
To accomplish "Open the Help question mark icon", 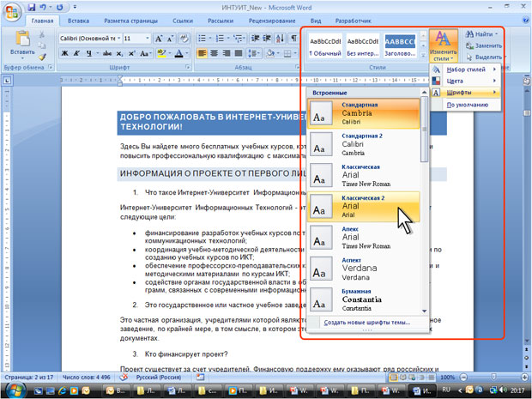I will click(x=525, y=20).
